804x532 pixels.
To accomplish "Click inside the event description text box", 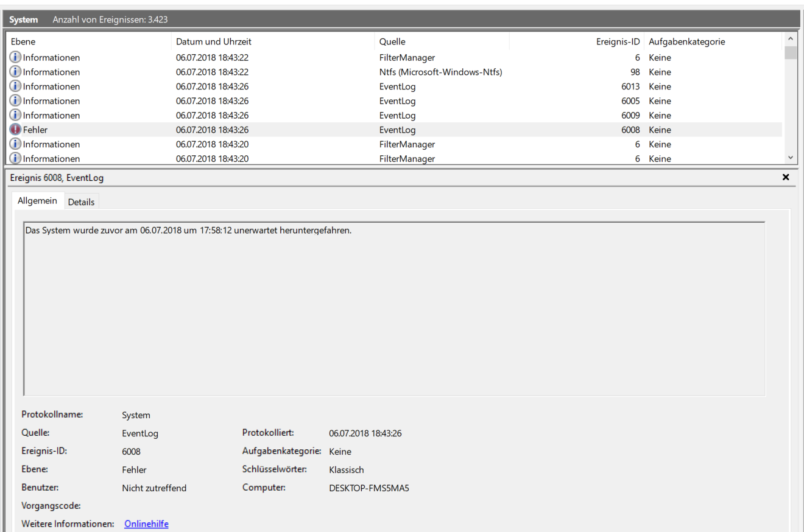I will 394,309.
